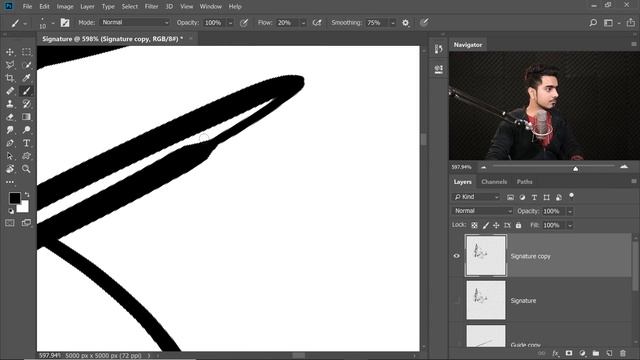The width and height of the screenshot is (640, 360).
Task: Open the Flow dropdown arrow
Action: click(x=303, y=23)
